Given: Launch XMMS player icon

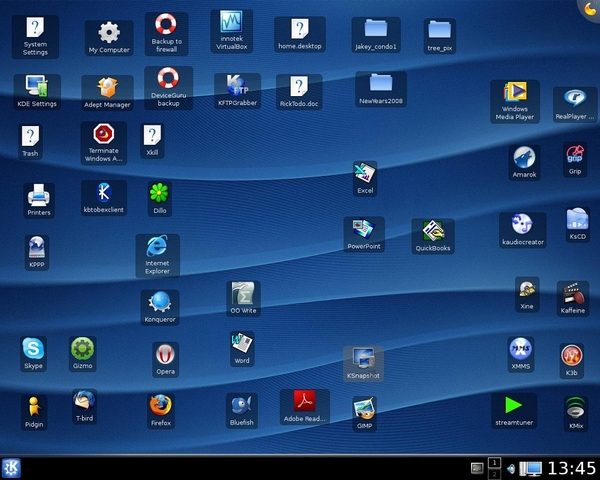Looking at the screenshot, I should click(x=521, y=354).
